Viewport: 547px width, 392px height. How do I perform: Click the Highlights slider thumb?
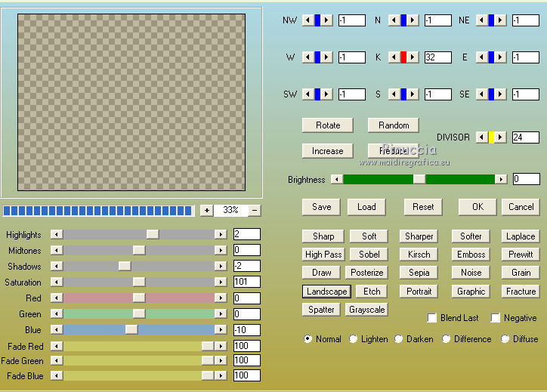coord(153,234)
